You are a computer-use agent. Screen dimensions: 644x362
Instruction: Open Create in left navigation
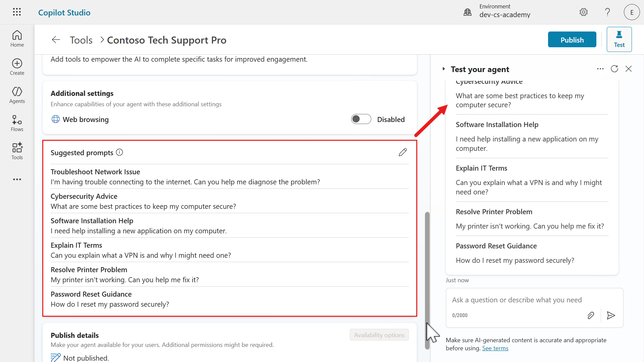tap(17, 67)
